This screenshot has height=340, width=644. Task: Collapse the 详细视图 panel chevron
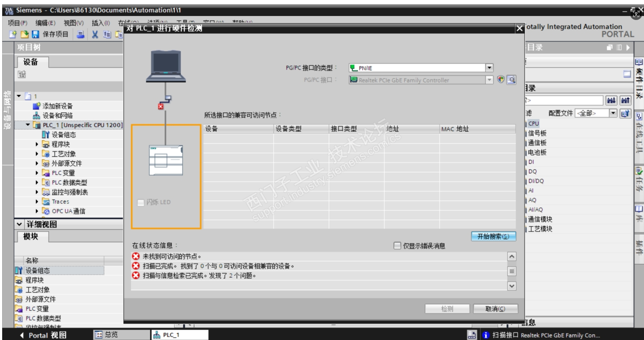click(18, 225)
